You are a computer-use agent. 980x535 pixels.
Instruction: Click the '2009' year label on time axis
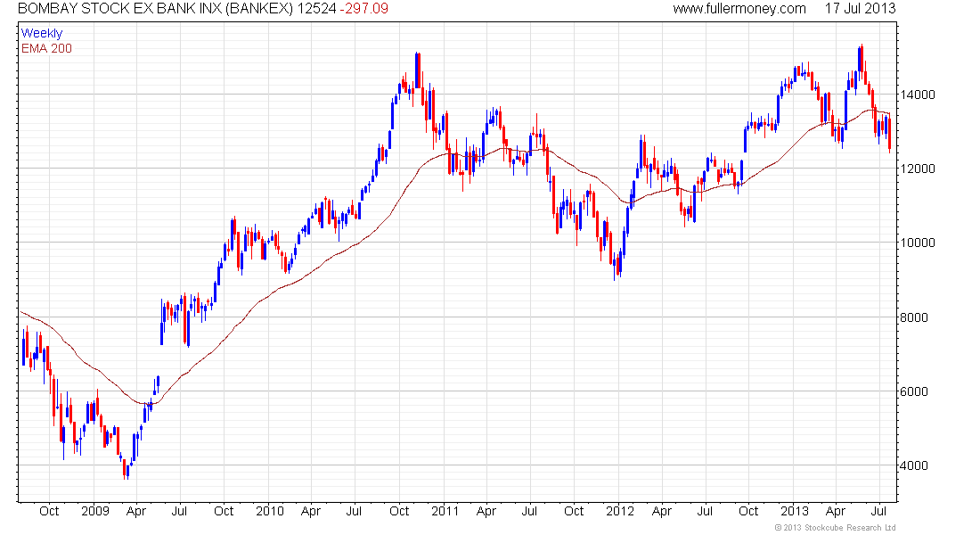[x=95, y=511]
